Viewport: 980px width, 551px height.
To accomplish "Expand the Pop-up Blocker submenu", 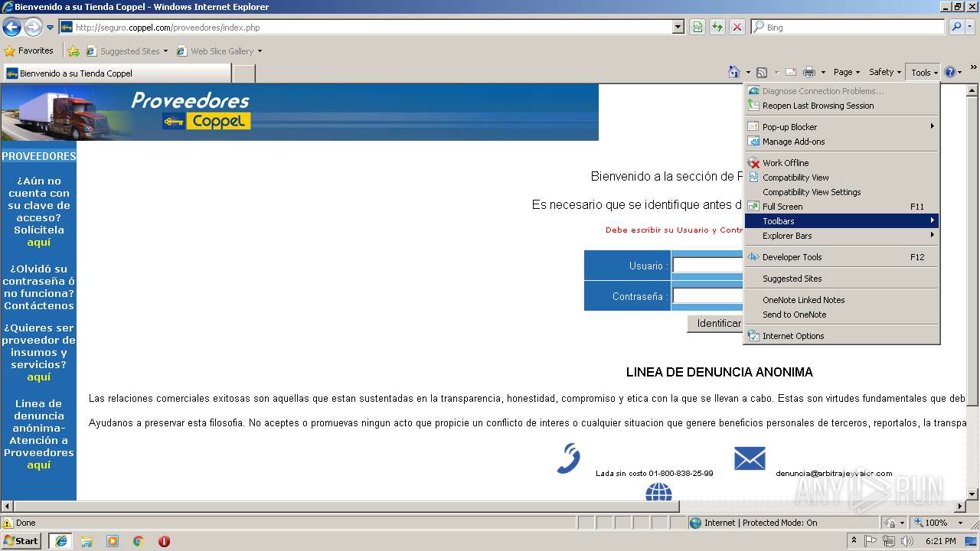I will click(x=841, y=127).
